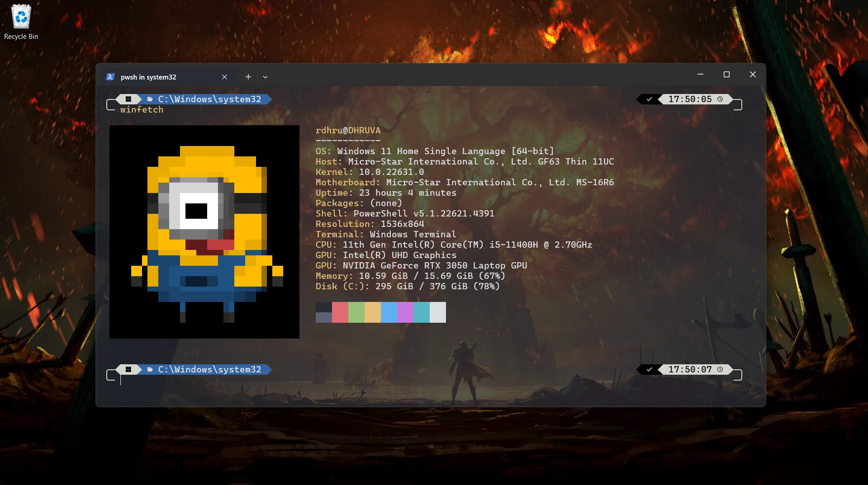868x485 pixels.
Task: Maximize the Windows Terminal window
Action: [726, 74]
